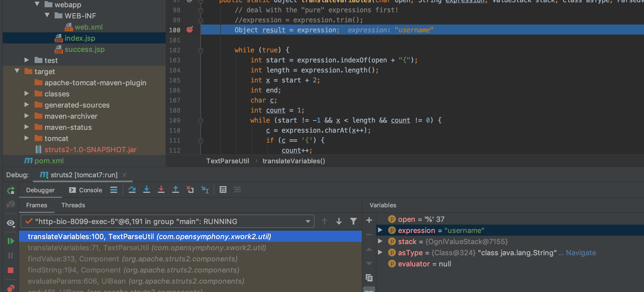Click translateVariables() in the breadcrumb
The height and width of the screenshot is (292, 644).
[294, 161]
